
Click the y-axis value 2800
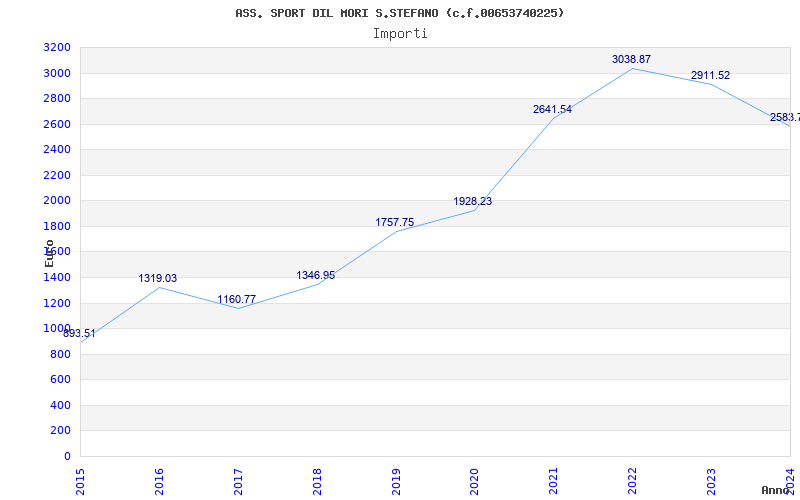tap(57, 98)
